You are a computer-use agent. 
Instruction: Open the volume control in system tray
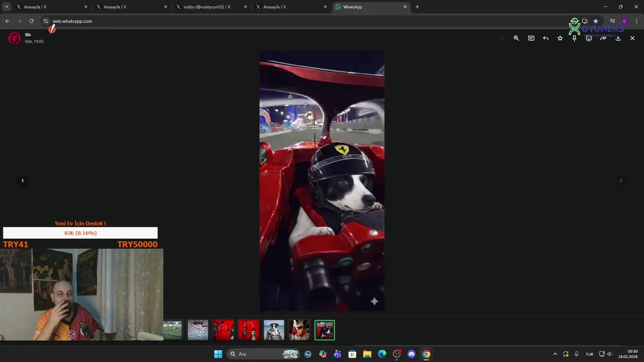609,354
